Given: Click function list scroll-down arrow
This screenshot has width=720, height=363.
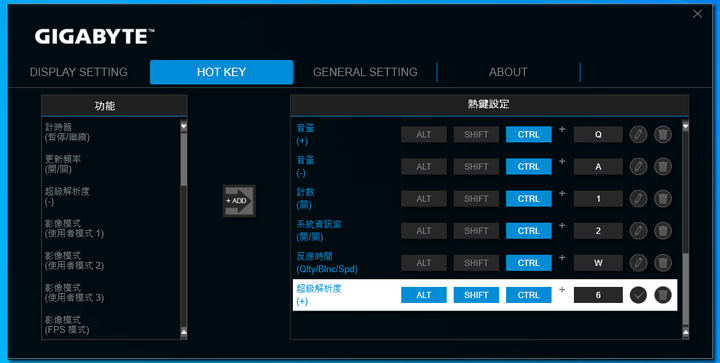Looking at the screenshot, I should pyautogui.click(x=184, y=331).
